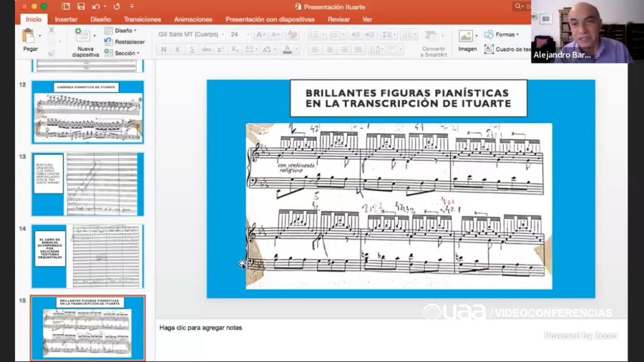Click the Restablecer button
Screen dimensions: 644x362
pyautogui.click(x=125, y=42)
